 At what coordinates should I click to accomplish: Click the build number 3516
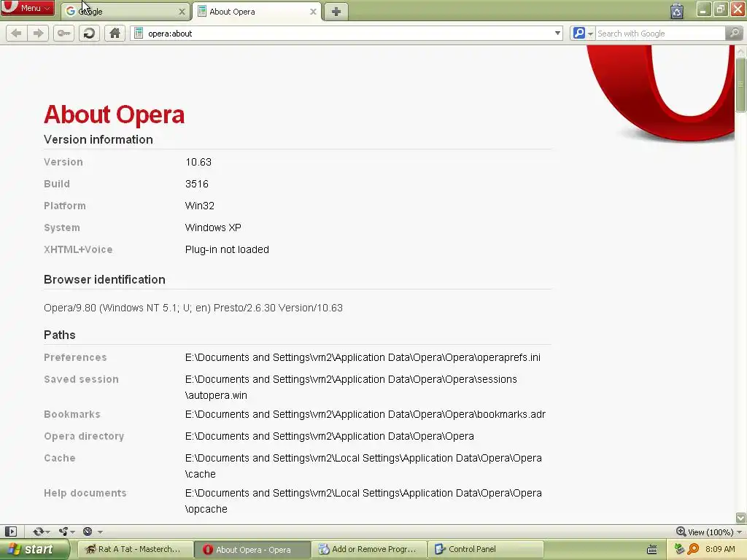pyautogui.click(x=197, y=184)
